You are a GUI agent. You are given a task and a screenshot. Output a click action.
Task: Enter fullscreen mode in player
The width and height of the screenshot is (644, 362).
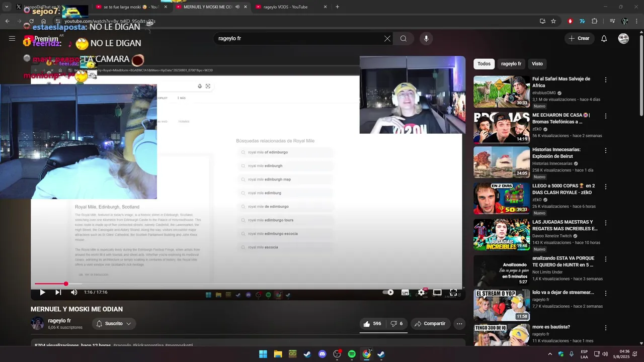(x=453, y=292)
